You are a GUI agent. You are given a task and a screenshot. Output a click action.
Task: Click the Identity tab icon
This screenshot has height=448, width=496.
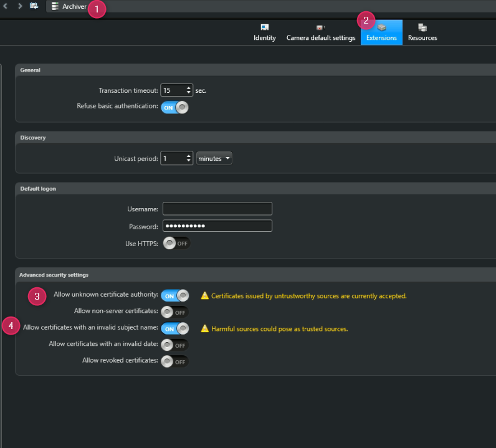265,27
